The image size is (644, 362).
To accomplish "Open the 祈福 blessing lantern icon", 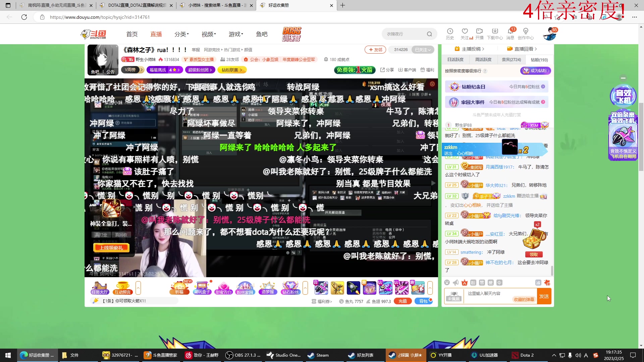I will pos(179,288).
